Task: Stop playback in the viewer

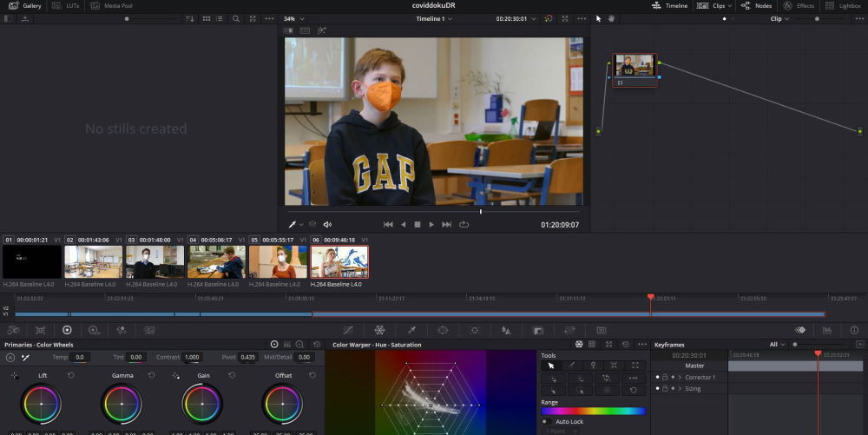Action: [418, 225]
